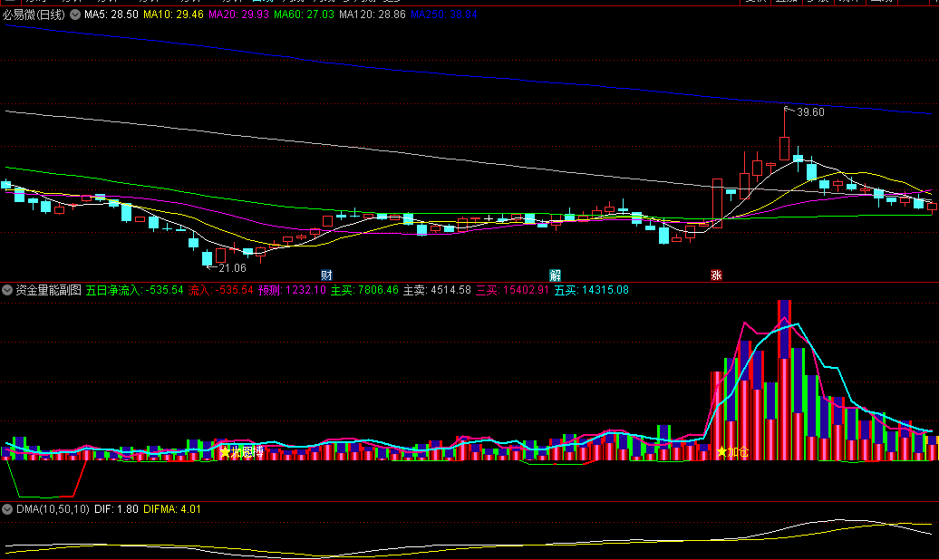Image resolution: width=939 pixels, height=560 pixels.
Task: Select the yellow MA10: 29.46 label
Action: [x=174, y=14]
